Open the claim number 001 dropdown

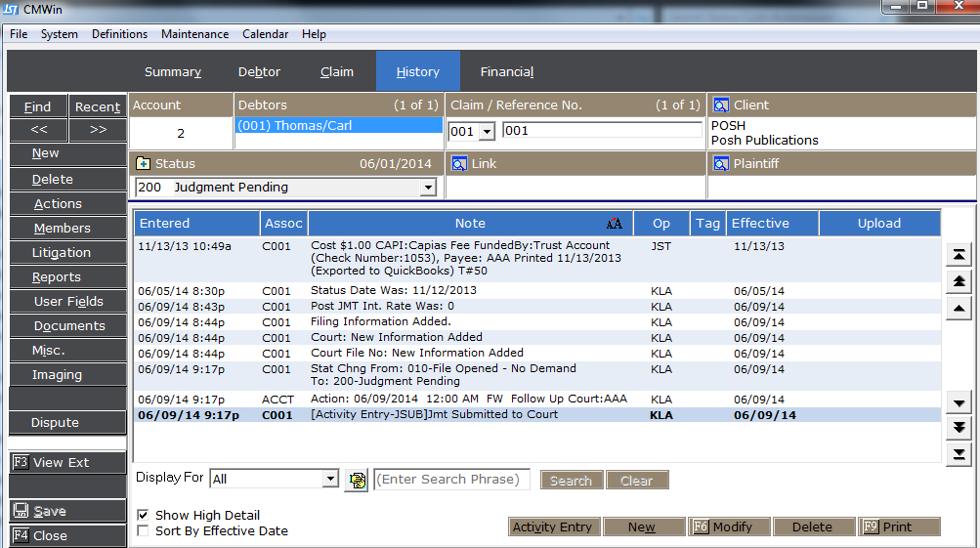click(487, 132)
